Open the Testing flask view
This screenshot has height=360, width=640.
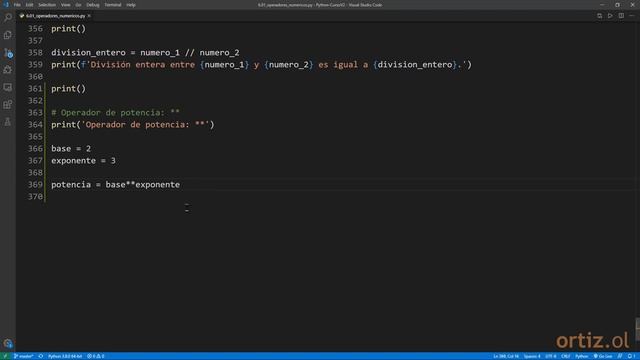click(x=7, y=122)
